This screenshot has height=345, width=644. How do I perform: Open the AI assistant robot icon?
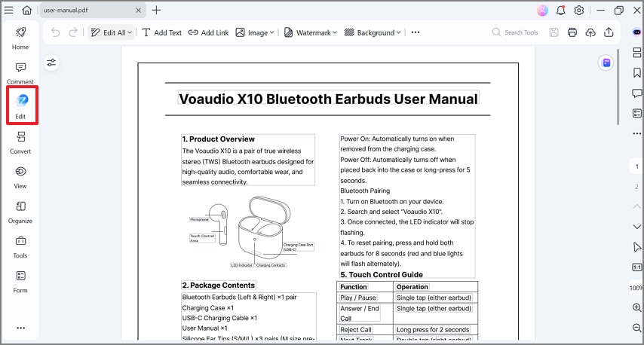pyautogui.click(x=637, y=32)
